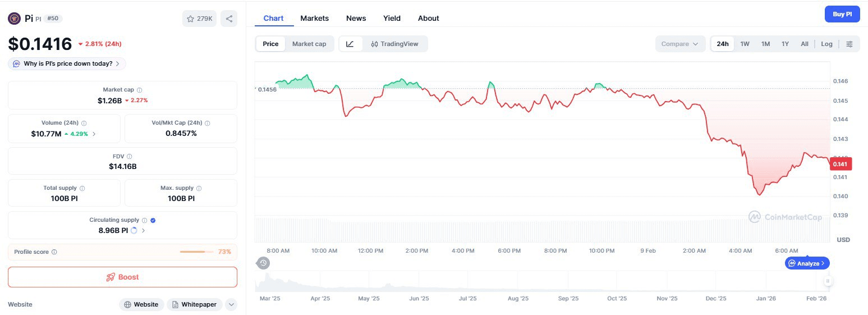Image resolution: width=868 pixels, height=315 pixels.
Task: Add Pi to watchlist via star button
Action: pyautogui.click(x=199, y=19)
